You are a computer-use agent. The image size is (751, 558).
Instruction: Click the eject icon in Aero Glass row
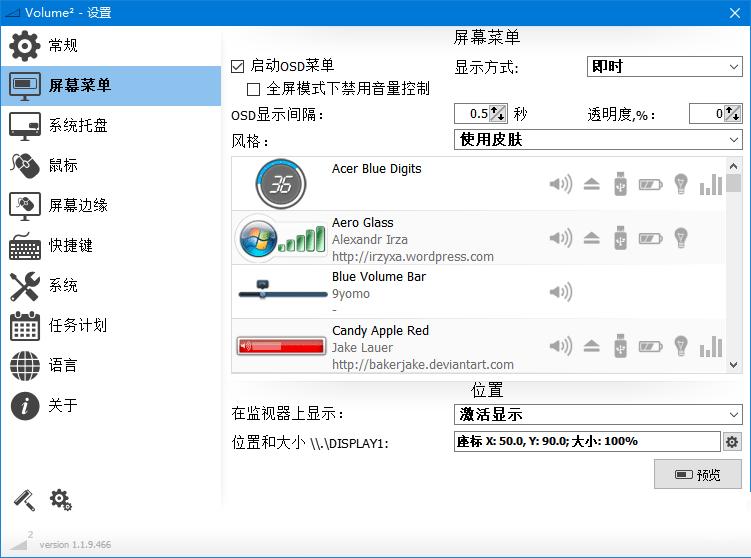pos(591,238)
